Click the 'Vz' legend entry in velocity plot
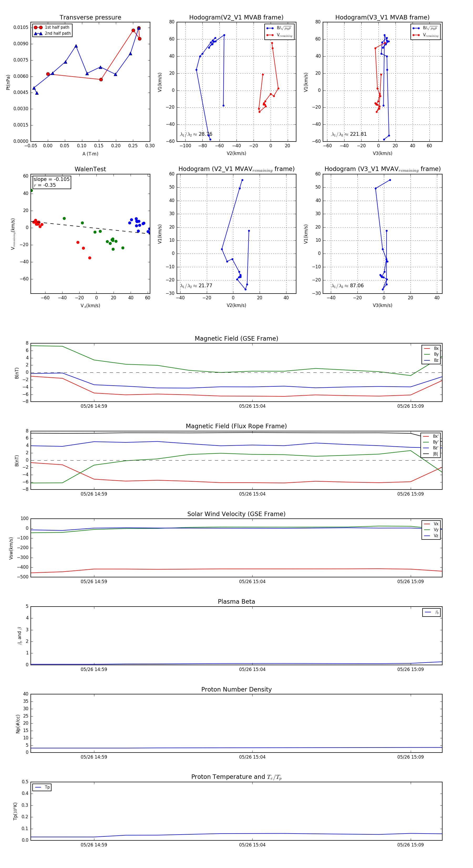Image resolution: width=473 pixels, height=868 pixels. pos(431,536)
